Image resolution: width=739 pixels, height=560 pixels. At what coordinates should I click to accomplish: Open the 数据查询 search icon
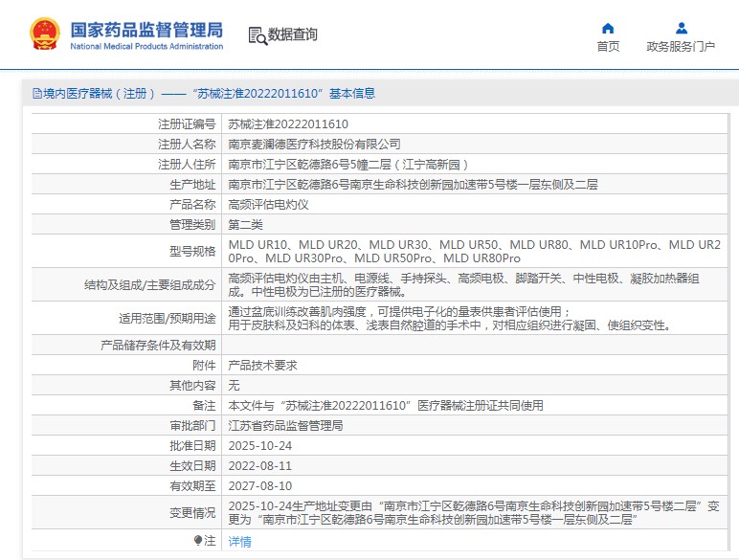[258, 35]
